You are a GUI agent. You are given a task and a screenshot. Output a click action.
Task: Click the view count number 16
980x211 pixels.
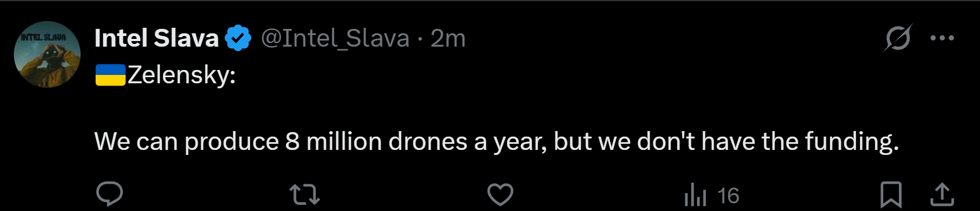pyautogui.click(x=728, y=195)
